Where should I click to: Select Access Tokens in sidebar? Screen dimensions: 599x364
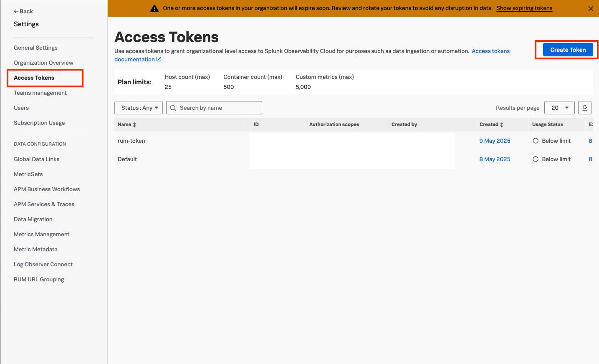click(x=34, y=78)
